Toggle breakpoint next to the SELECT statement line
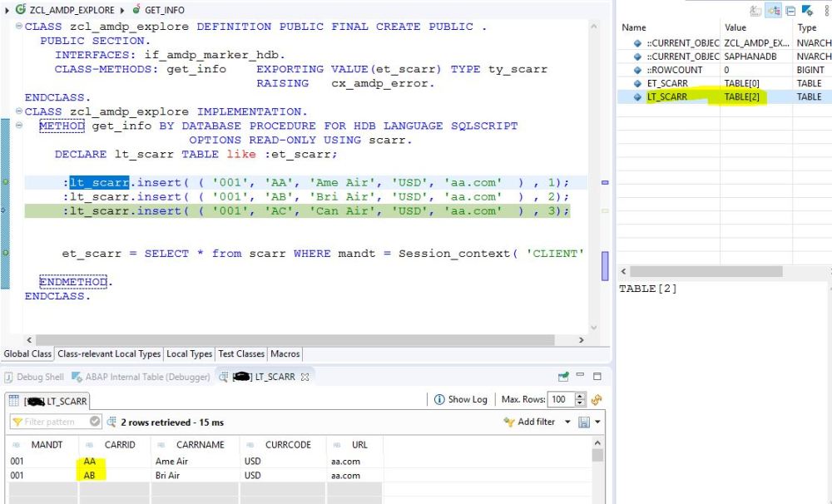The image size is (832, 504). (x=5, y=254)
